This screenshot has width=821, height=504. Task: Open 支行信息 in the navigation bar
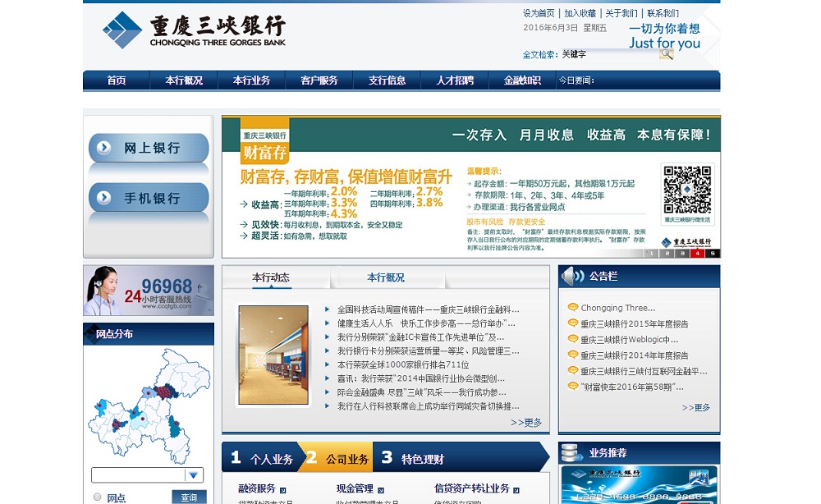(x=387, y=80)
